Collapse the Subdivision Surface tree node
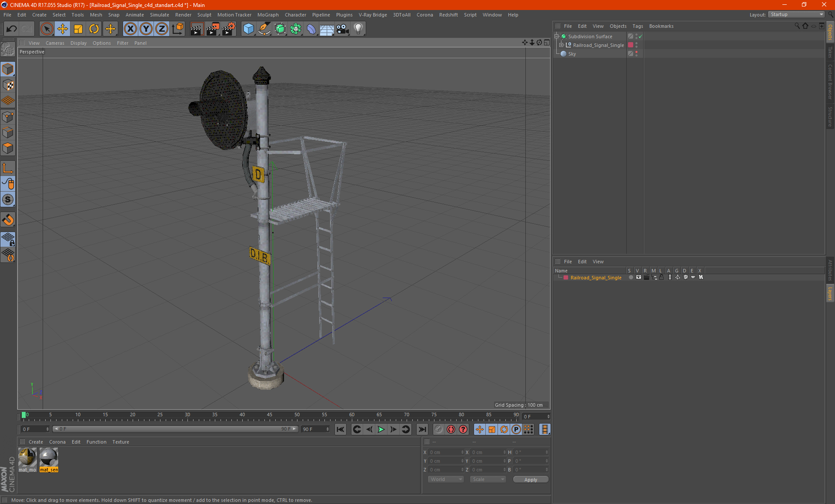Viewport: 835px width, 504px height. pyautogui.click(x=557, y=36)
